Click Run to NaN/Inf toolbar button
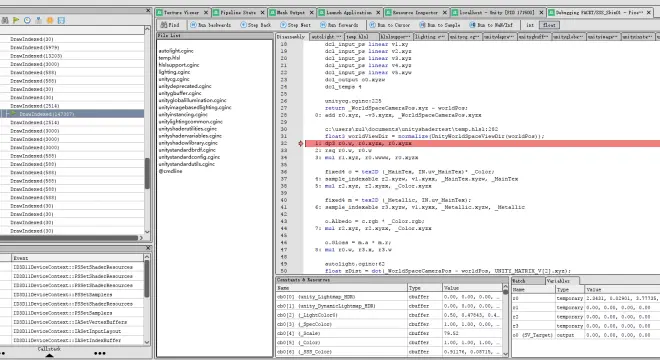 (491, 25)
